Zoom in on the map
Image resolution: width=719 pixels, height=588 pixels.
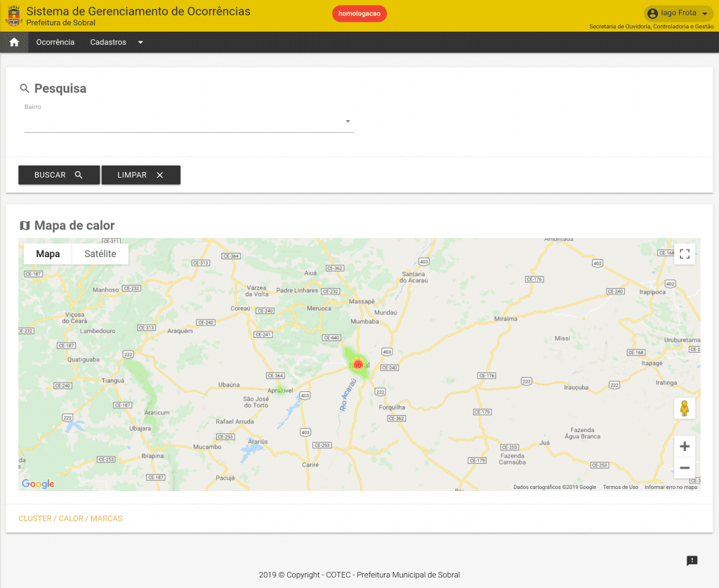(x=685, y=446)
